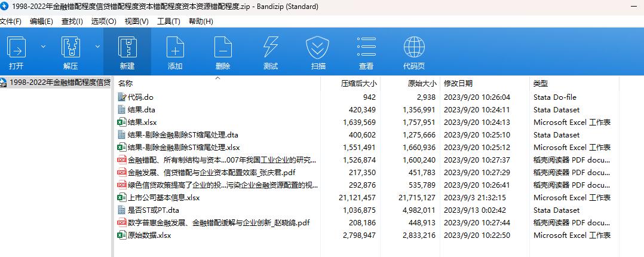The image size is (644, 257).
Task: Click the Excel icon of 结果-剔除金融剔除ST缩尾处理.xlsx
Action: [122, 147]
